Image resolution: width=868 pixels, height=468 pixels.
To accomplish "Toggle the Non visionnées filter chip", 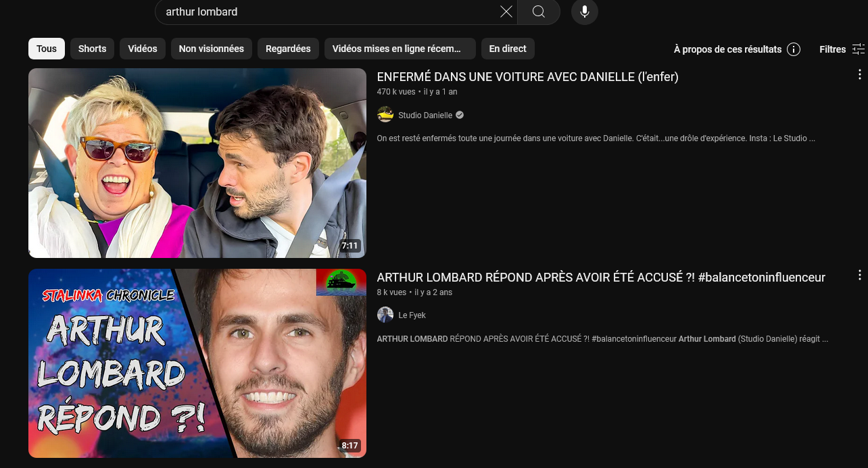I will point(211,49).
